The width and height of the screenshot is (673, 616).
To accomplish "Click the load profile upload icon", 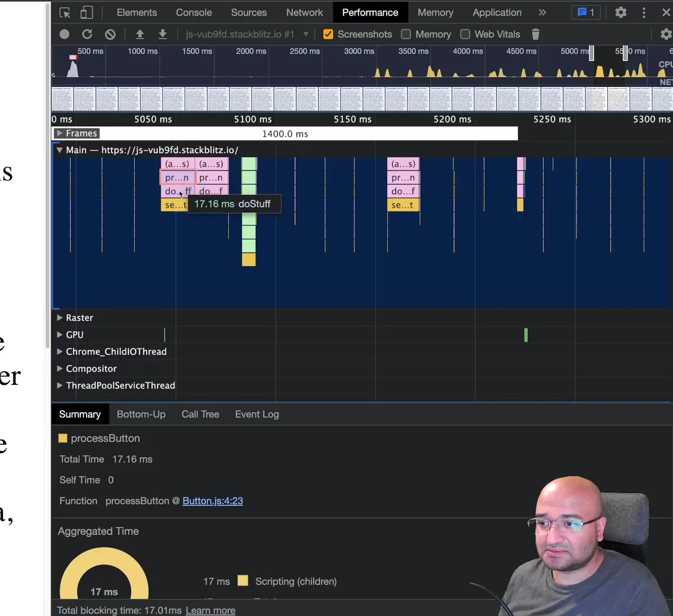I will [x=140, y=34].
